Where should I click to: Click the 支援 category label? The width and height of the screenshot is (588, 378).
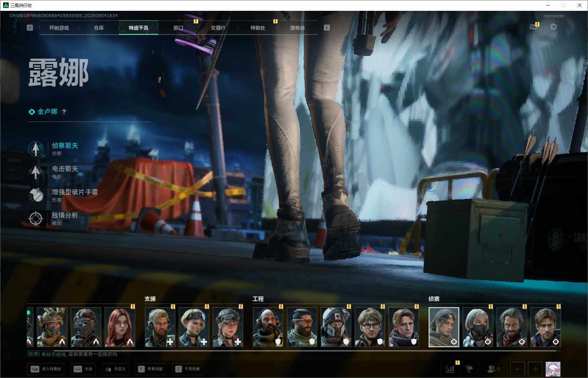(150, 299)
